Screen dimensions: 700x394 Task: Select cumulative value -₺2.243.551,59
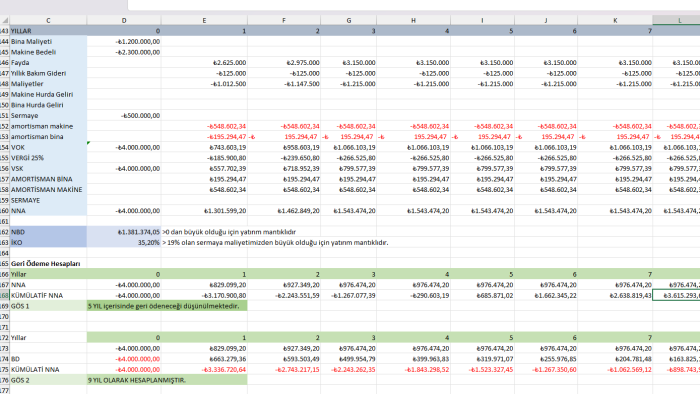point(284,295)
